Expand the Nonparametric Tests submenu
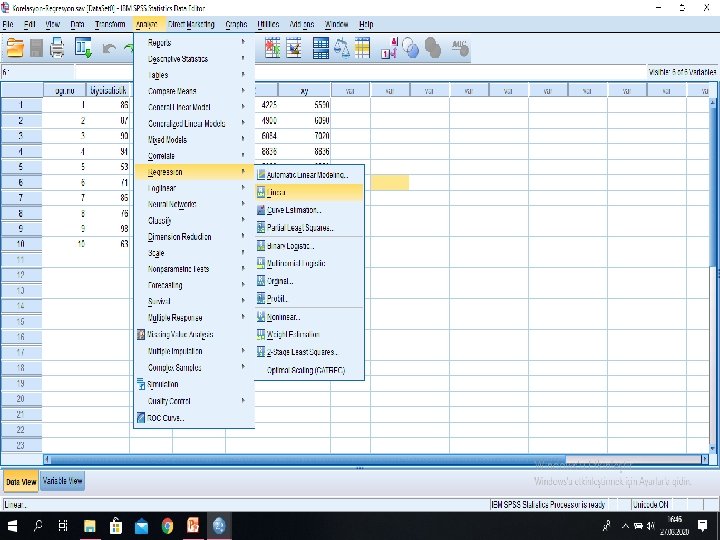720x540 pixels. pyautogui.click(x=194, y=269)
